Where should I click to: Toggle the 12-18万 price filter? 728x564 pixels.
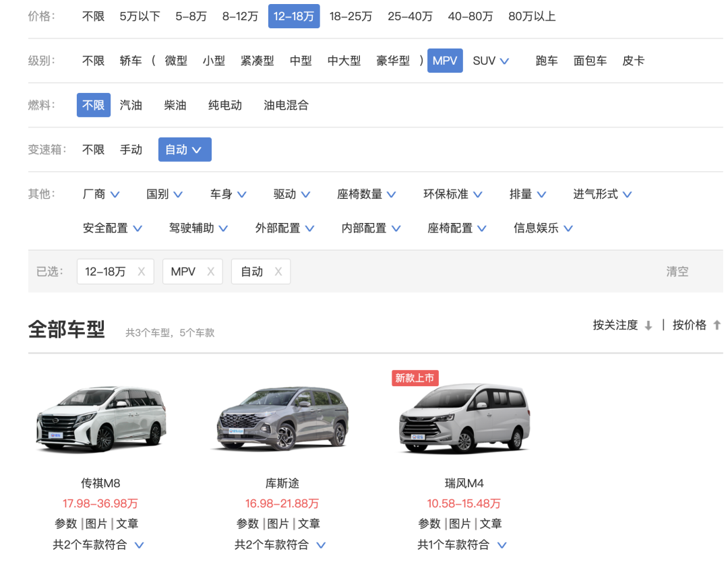(294, 16)
